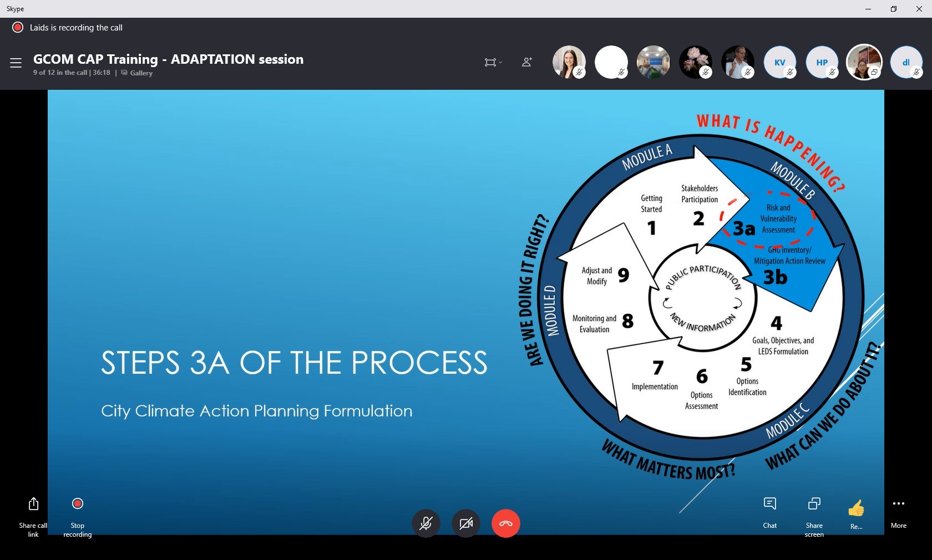This screenshot has width=932, height=560.
Task: Select the HP participant avatar
Action: pos(822,62)
